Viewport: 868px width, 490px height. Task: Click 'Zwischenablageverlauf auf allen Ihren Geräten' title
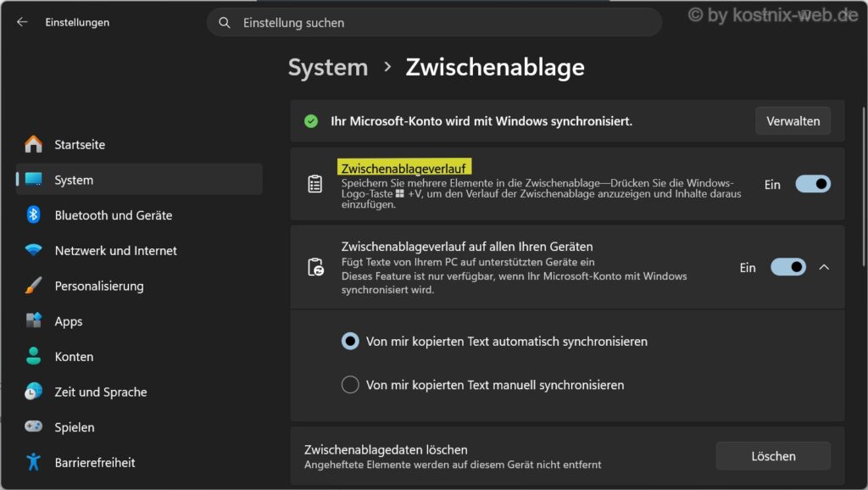(x=467, y=247)
